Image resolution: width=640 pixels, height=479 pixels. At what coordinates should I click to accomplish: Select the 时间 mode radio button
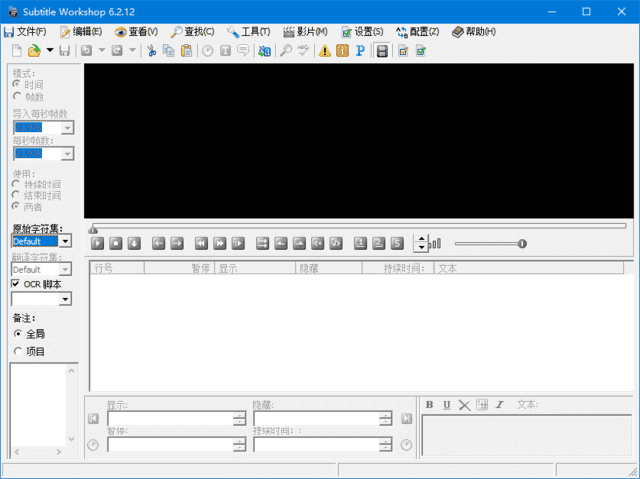[x=17, y=84]
